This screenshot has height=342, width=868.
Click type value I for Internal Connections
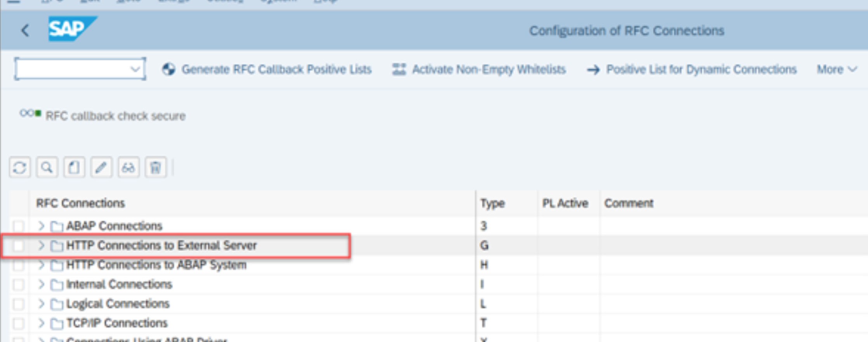(x=482, y=284)
